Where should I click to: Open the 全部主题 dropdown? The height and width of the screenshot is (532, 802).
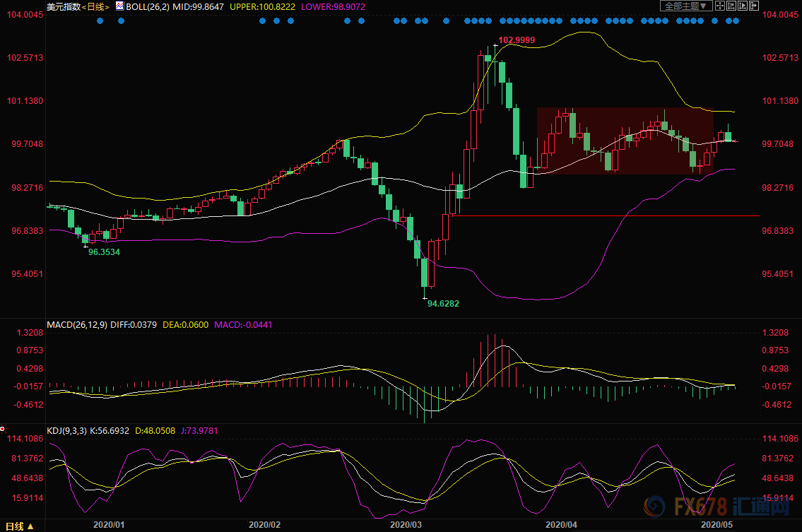click(685, 6)
